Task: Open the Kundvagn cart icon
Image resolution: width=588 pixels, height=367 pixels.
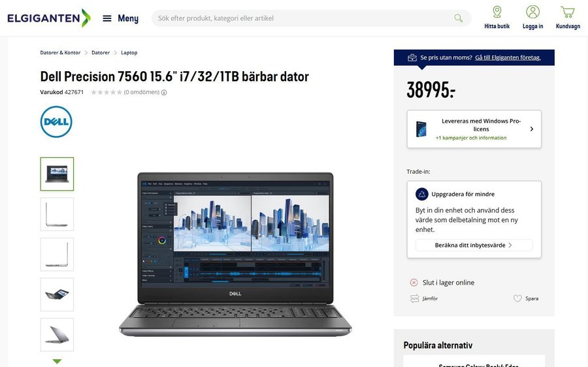Action: [568, 12]
